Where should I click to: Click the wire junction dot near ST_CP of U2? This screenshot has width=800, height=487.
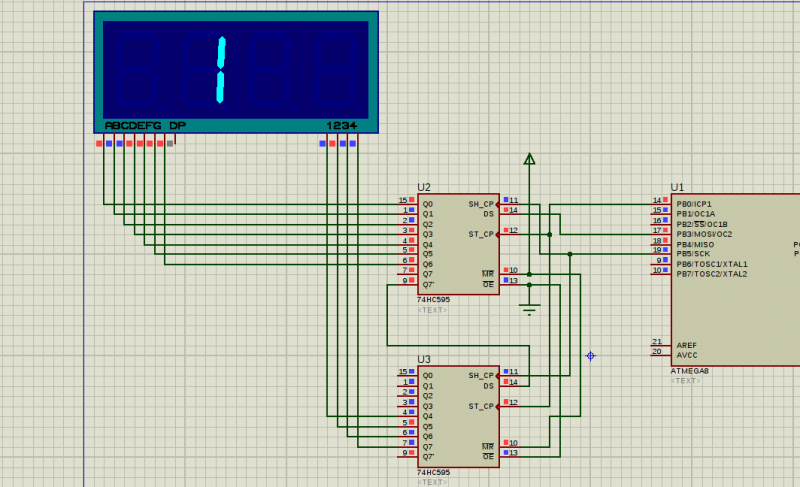coord(549,235)
